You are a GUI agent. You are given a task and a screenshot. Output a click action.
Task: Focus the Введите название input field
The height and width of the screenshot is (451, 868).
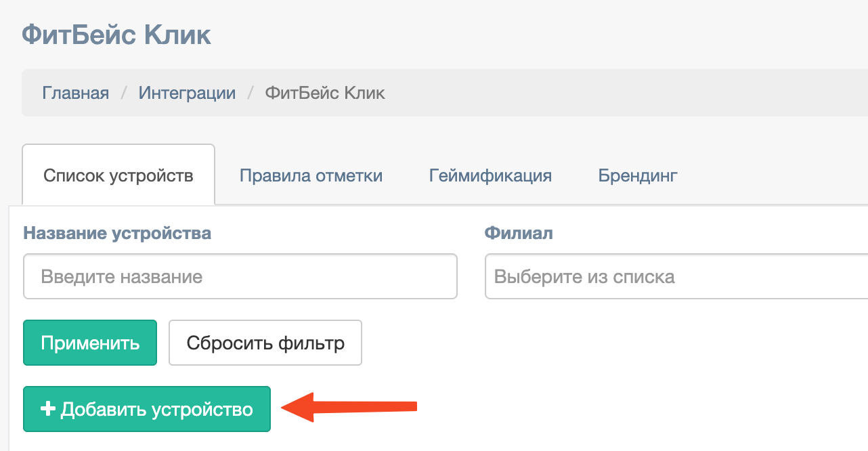(x=240, y=276)
